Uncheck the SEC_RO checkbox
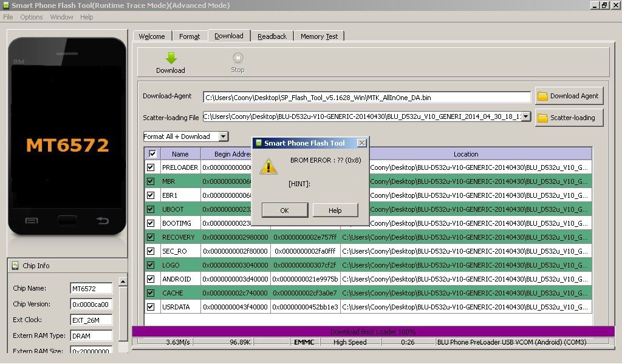622x364 pixels. point(151,251)
